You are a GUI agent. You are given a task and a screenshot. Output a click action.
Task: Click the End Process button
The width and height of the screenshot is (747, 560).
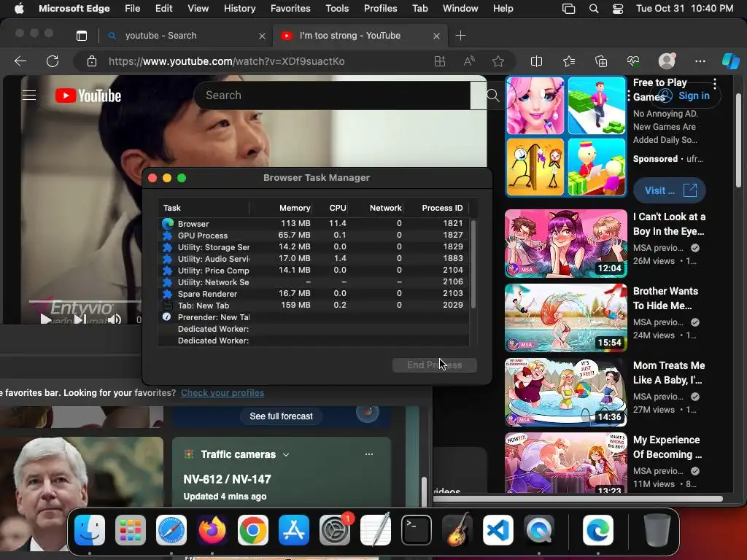point(435,365)
